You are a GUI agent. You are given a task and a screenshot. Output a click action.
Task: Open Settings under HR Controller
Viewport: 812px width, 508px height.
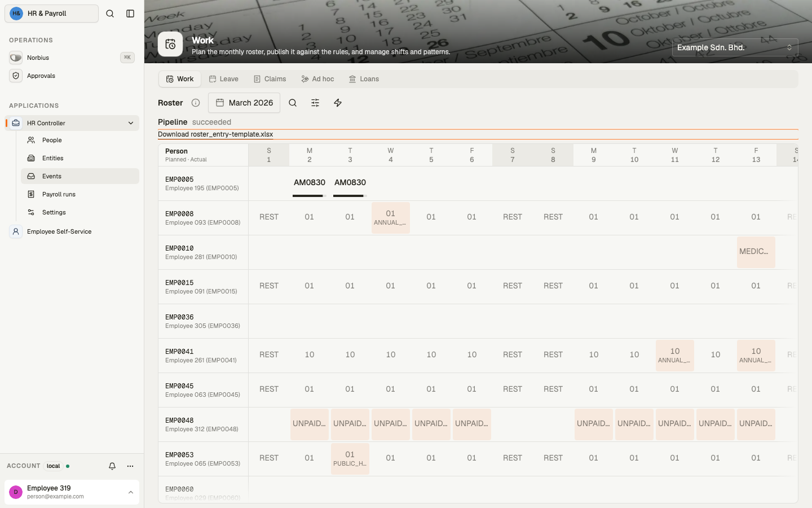(x=80, y=212)
